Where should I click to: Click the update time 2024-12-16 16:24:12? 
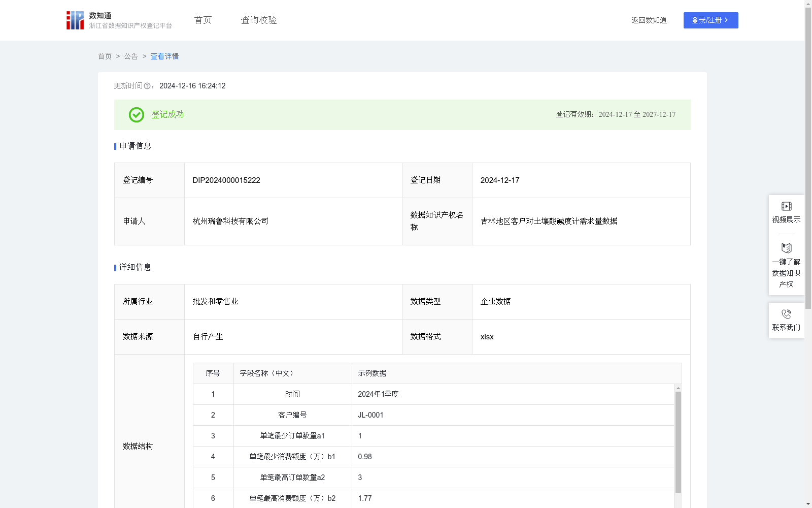click(192, 86)
